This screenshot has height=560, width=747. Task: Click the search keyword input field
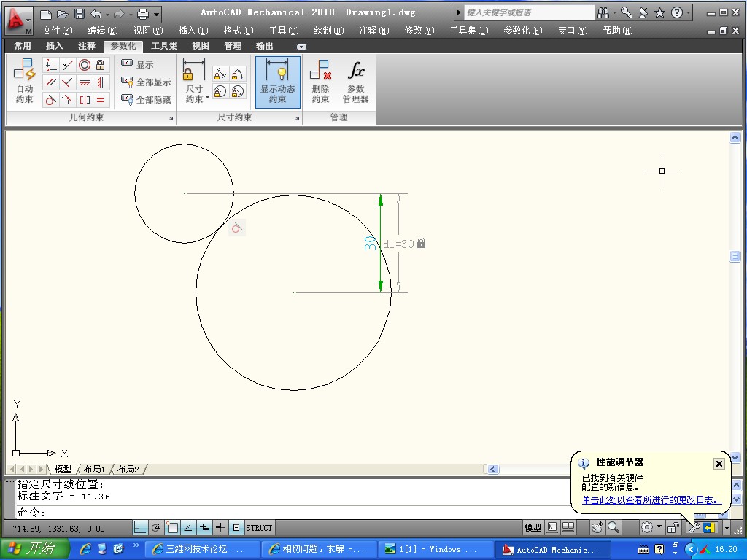tap(529, 12)
